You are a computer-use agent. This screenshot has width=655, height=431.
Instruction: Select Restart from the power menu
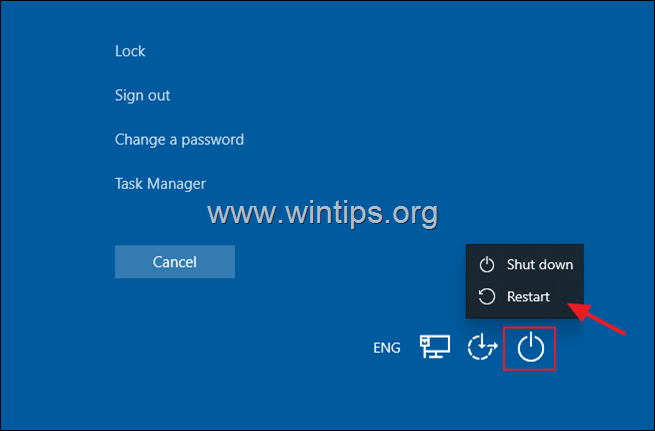pos(525,297)
